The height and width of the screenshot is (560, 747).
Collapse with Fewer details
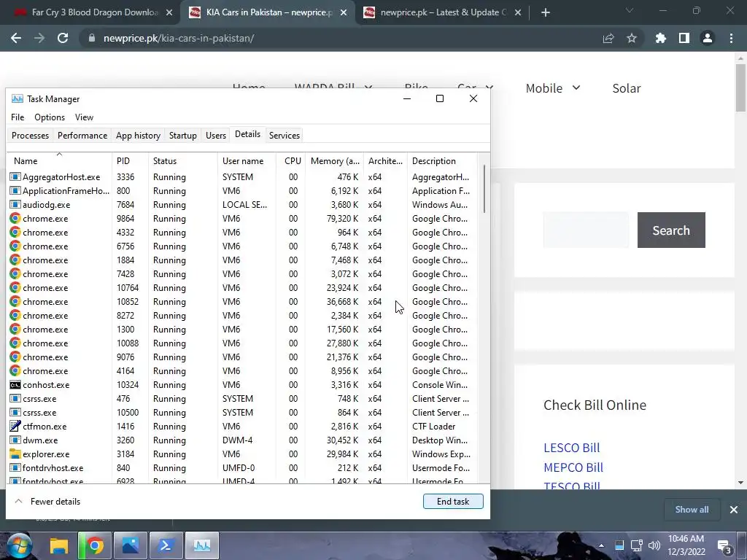(48, 502)
